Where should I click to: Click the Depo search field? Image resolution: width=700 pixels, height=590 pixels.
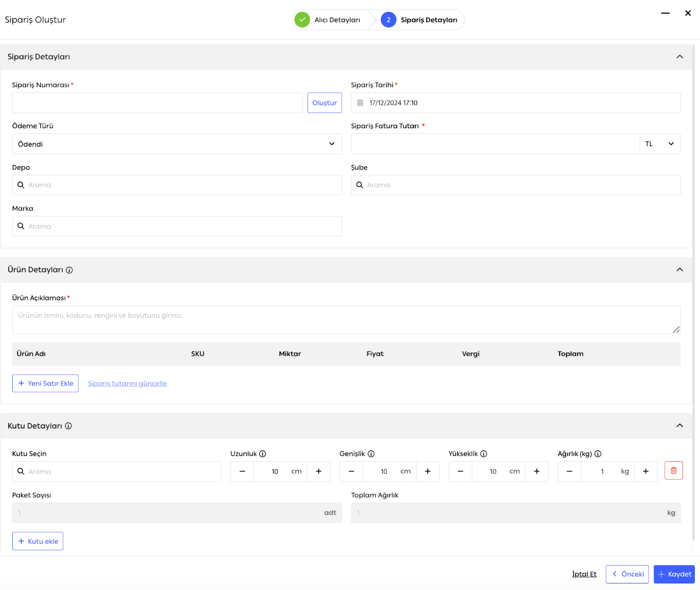177,185
